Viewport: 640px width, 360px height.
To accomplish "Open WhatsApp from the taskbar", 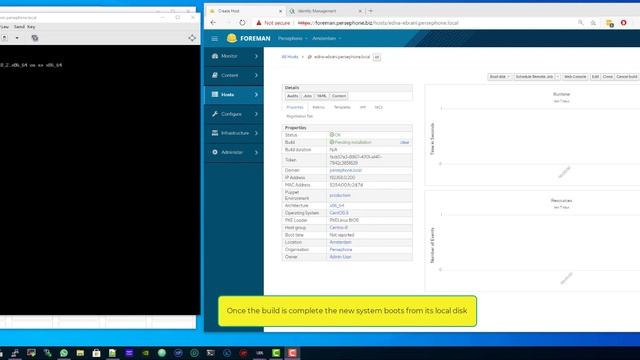I will pos(64,353).
